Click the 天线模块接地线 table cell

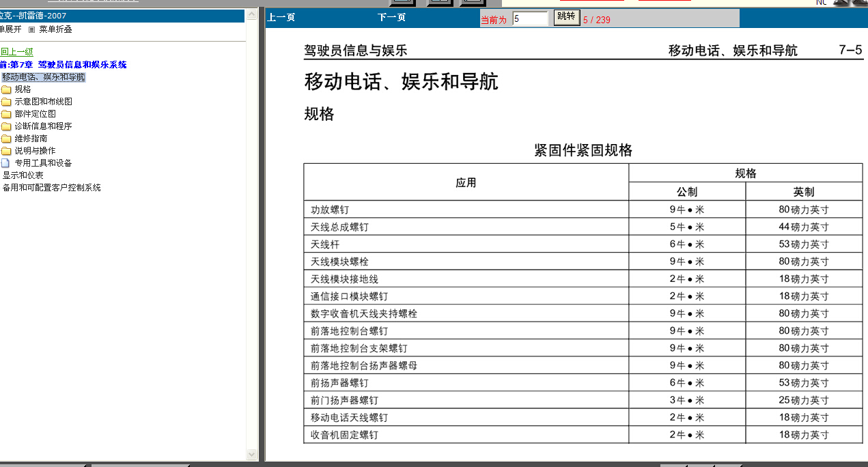466,279
